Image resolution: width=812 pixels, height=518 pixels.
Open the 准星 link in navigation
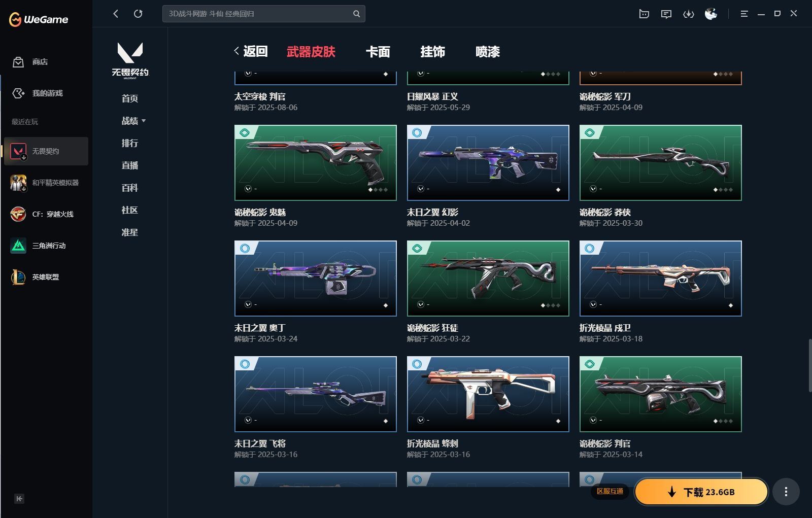pos(130,232)
